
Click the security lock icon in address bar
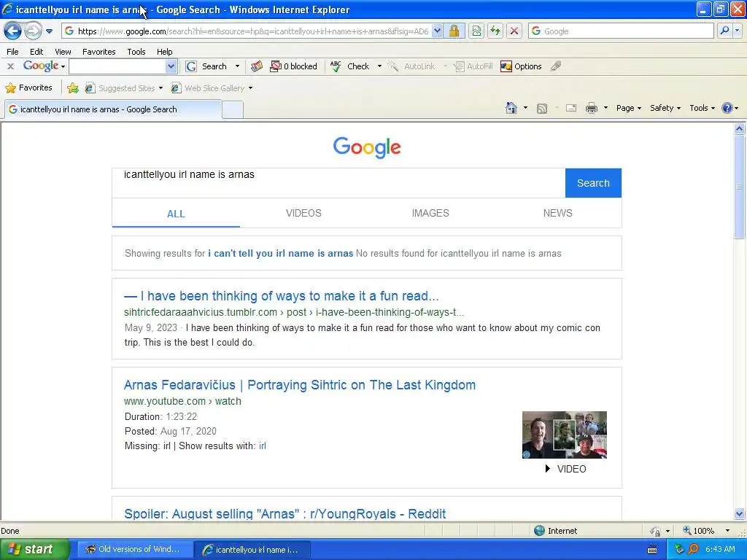click(x=454, y=31)
